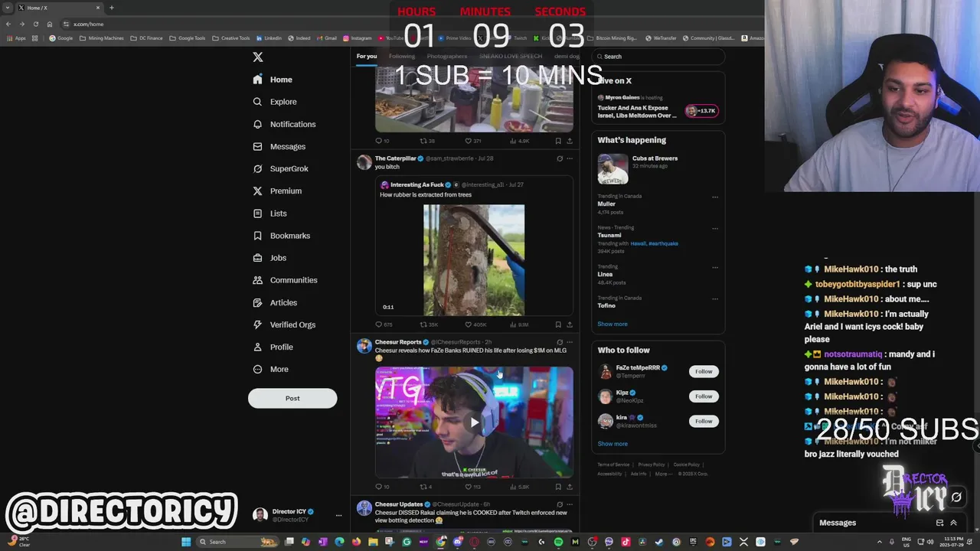Expand the Messages drawer
The image size is (980, 551).
coord(953,523)
